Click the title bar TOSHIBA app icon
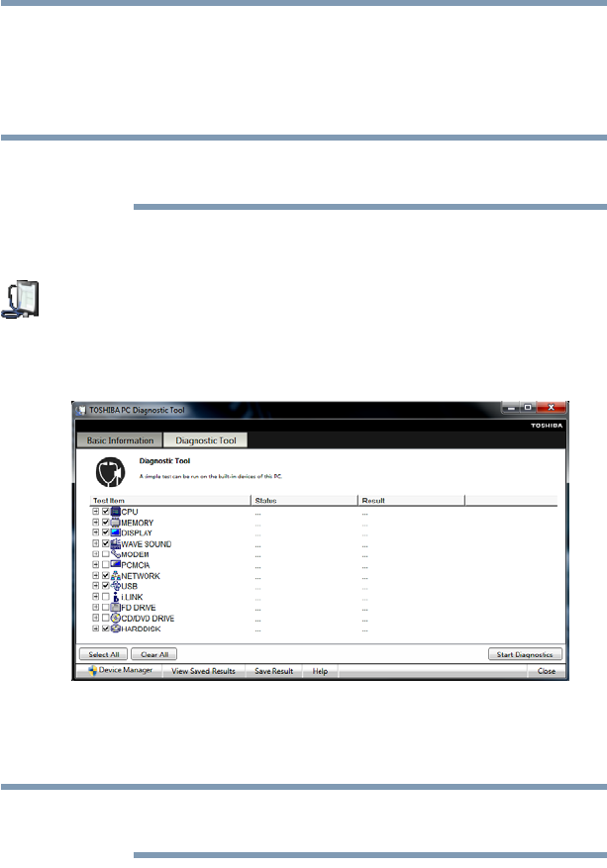 tap(81, 410)
